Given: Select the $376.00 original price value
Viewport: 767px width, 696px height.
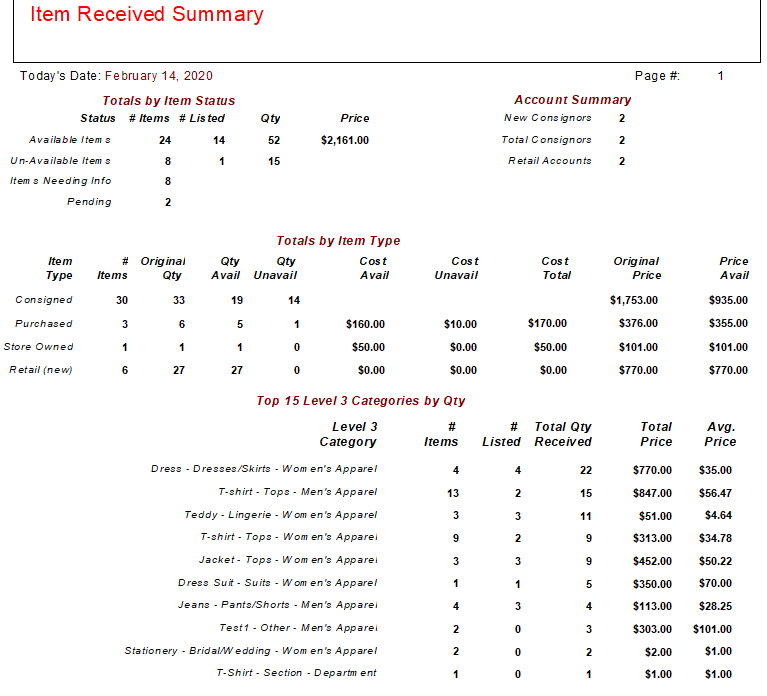Looking at the screenshot, I should pyautogui.click(x=638, y=323).
